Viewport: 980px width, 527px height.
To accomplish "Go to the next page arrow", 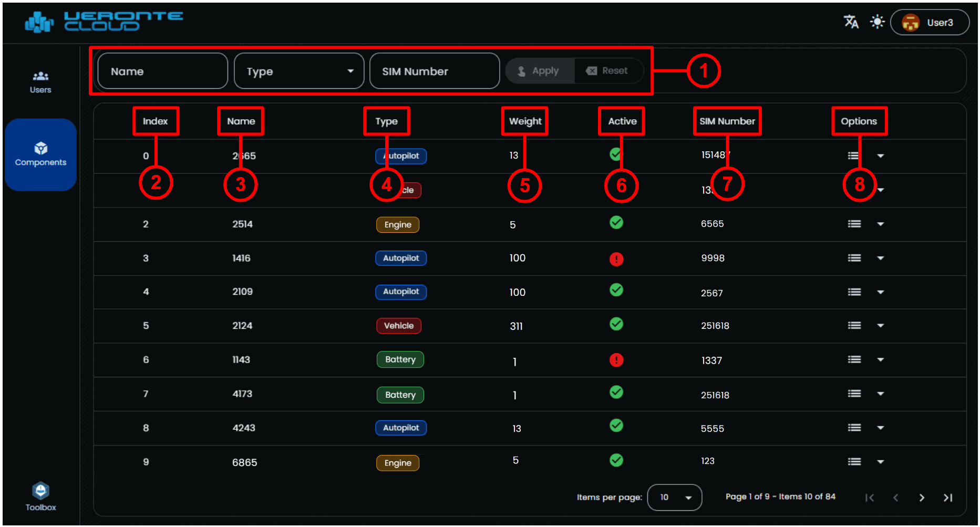I will click(922, 498).
